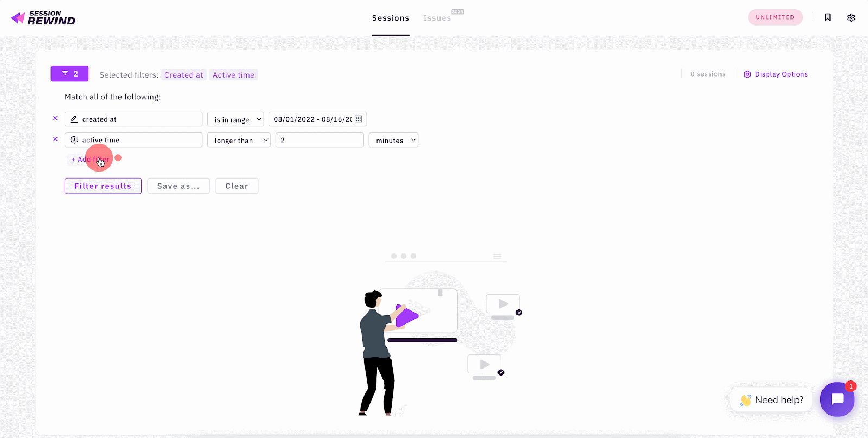Switch to the Sessions tab
Image resolution: width=868 pixels, height=438 pixels.
pyautogui.click(x=390, y=18)
